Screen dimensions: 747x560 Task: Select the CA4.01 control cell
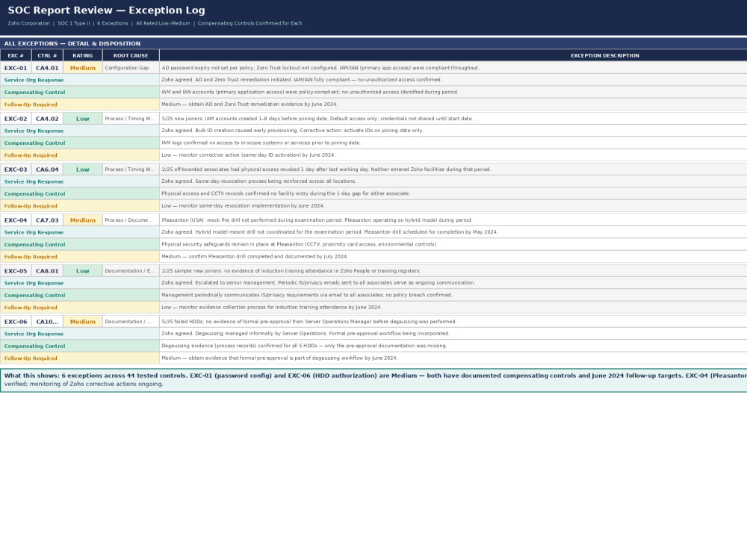click(47, 68)
